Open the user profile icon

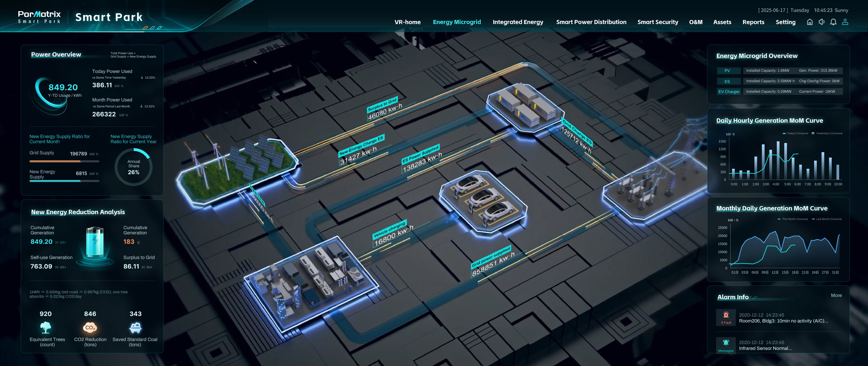click(845, 22)
